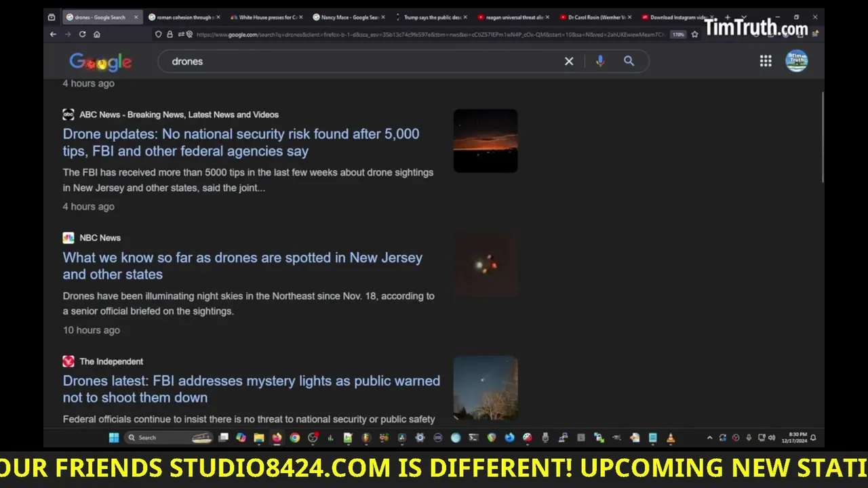Click the '10 hours ago' timestamp

[x=92, y=330]
